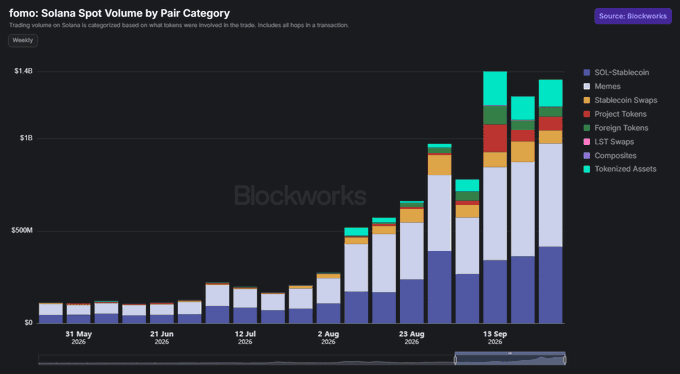
Task: Hide the SOL-Stablecoin series via its label
Action: pyautogui.click(x=621, y=72)
